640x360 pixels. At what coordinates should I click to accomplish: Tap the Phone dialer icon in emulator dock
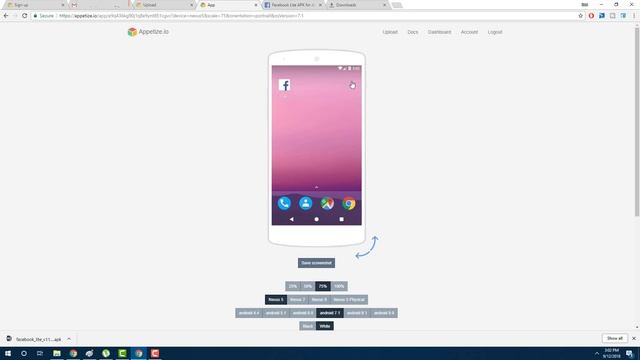coord(284,203)
